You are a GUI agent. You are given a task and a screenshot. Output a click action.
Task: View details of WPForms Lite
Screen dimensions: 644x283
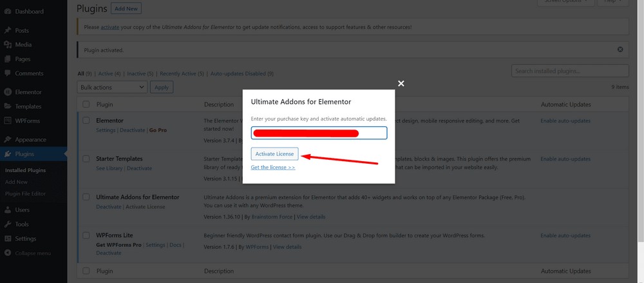click(287, 247)
